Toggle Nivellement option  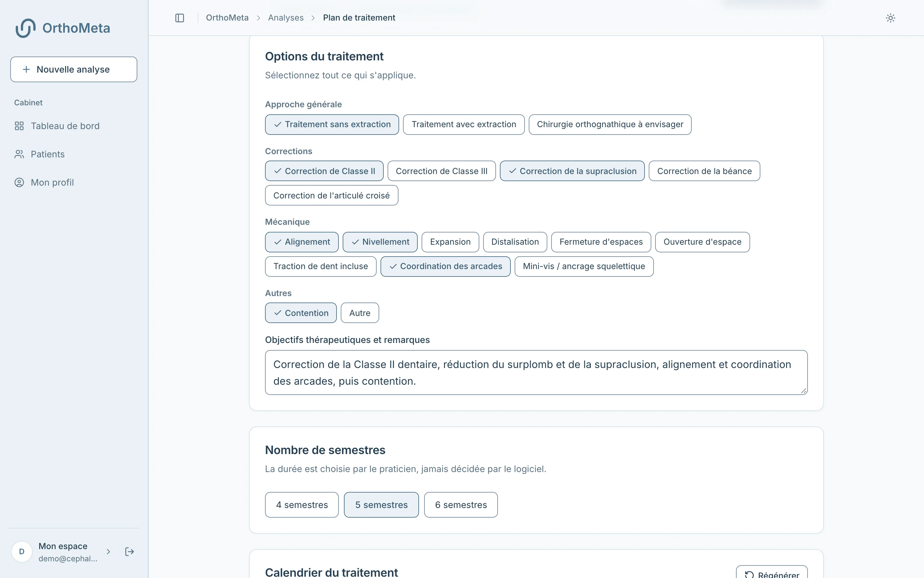pos(380,242)
